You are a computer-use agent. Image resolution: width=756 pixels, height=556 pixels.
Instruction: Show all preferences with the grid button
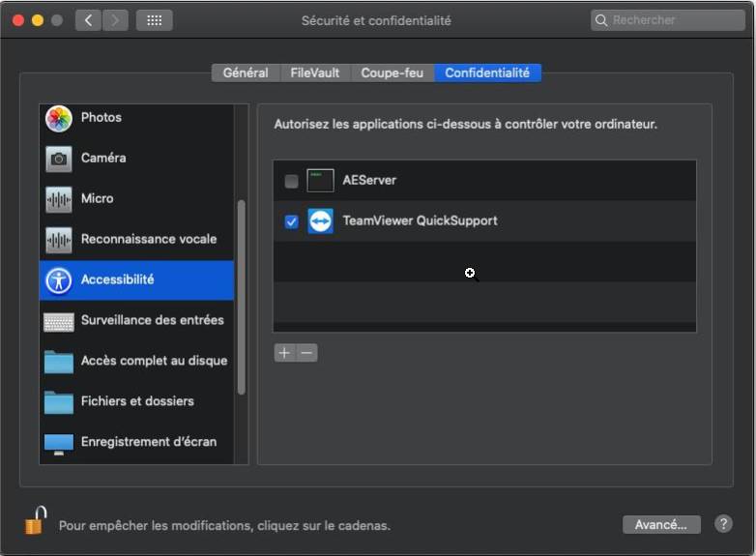tap(155, 20)
